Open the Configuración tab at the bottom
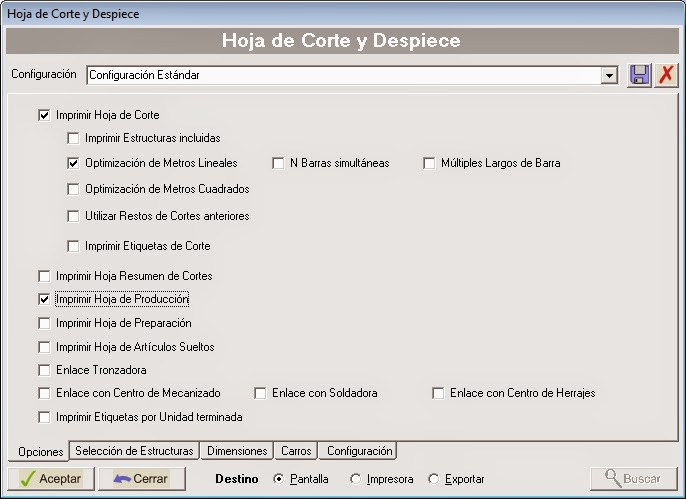 pyautogui.click(x=359, y=451)
